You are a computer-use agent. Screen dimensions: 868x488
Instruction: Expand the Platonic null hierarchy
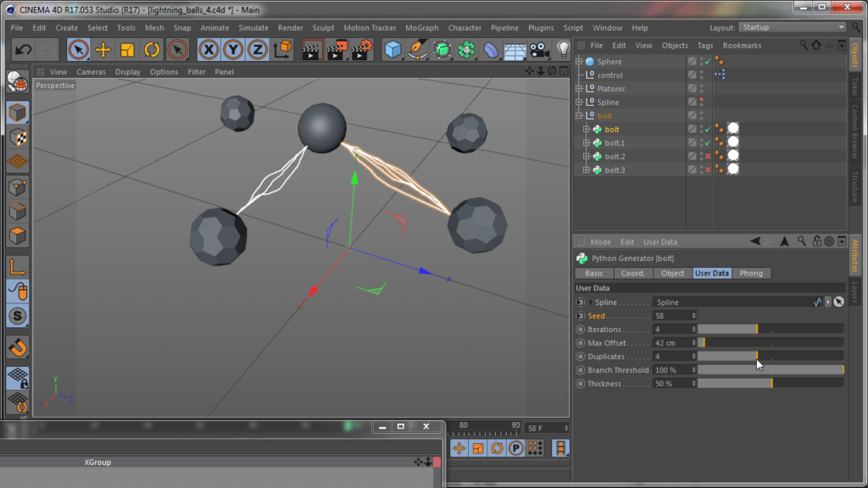[579, 88]
